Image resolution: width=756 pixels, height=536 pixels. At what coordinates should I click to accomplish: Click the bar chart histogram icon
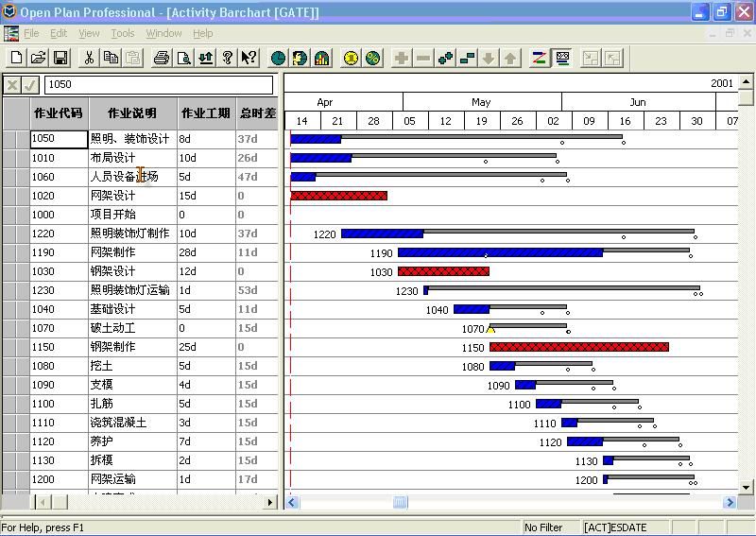322,59
